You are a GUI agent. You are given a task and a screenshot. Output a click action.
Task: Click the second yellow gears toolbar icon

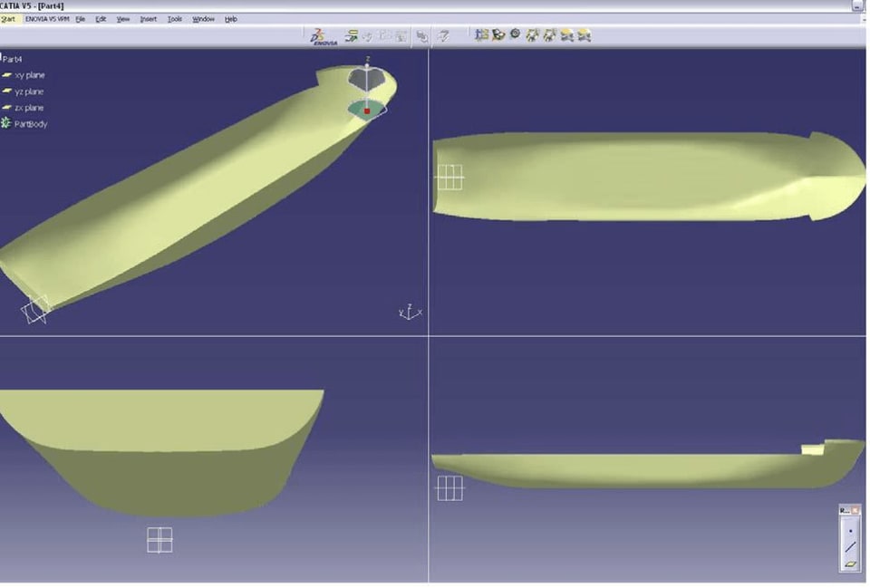click(x=549, y=35)
